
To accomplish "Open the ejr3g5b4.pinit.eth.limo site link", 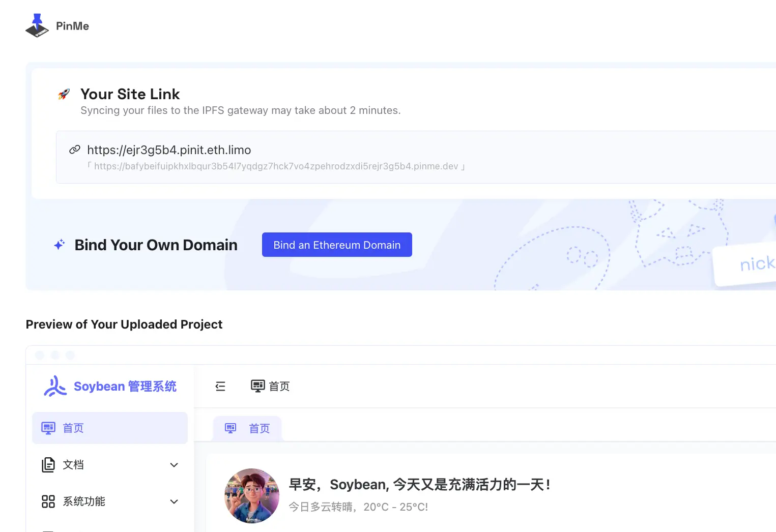I will point(169,150).
